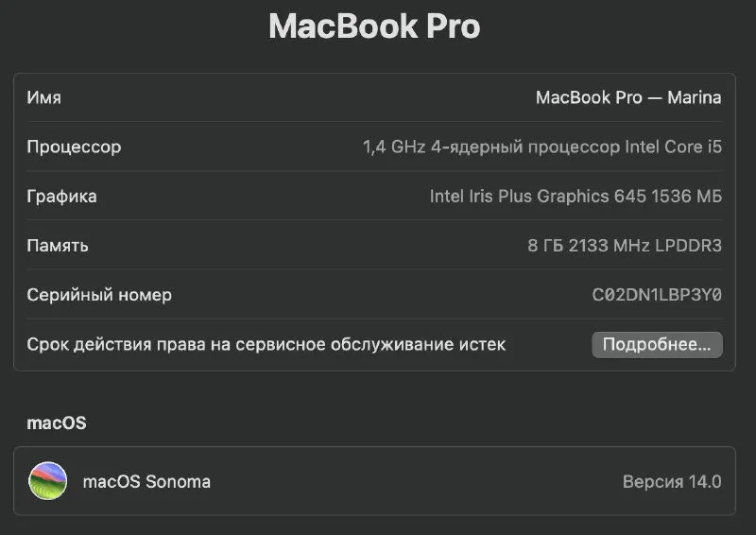Click the computer name MacBook Pro — Marina
756x535 pixels.
tap(627, 97)
